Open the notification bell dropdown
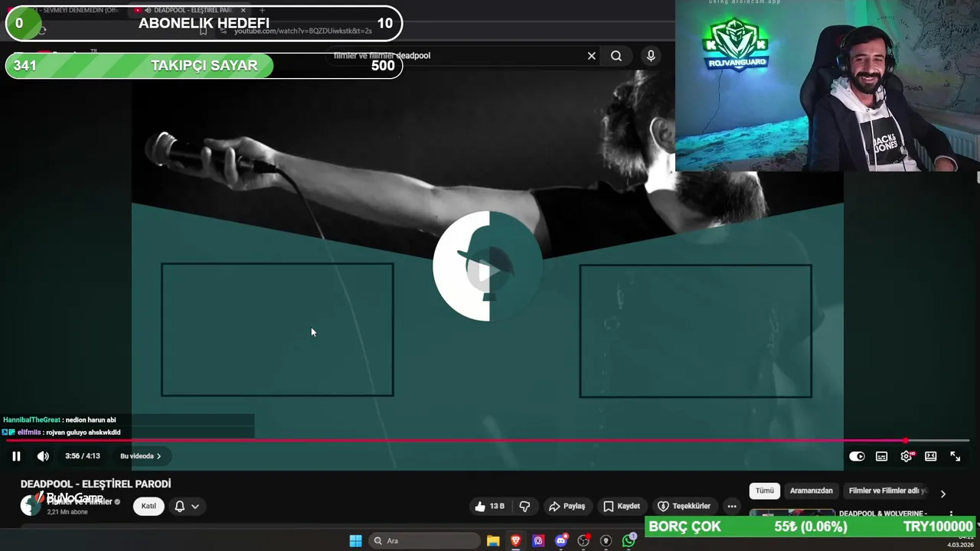980x551 pixels. pyautogui.click(x=187, y=506)
